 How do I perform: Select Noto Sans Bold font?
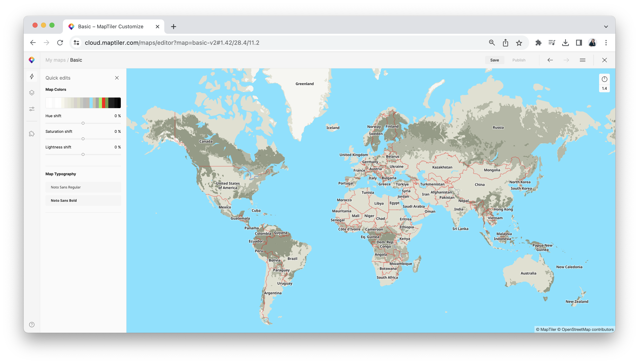[83, 201]
